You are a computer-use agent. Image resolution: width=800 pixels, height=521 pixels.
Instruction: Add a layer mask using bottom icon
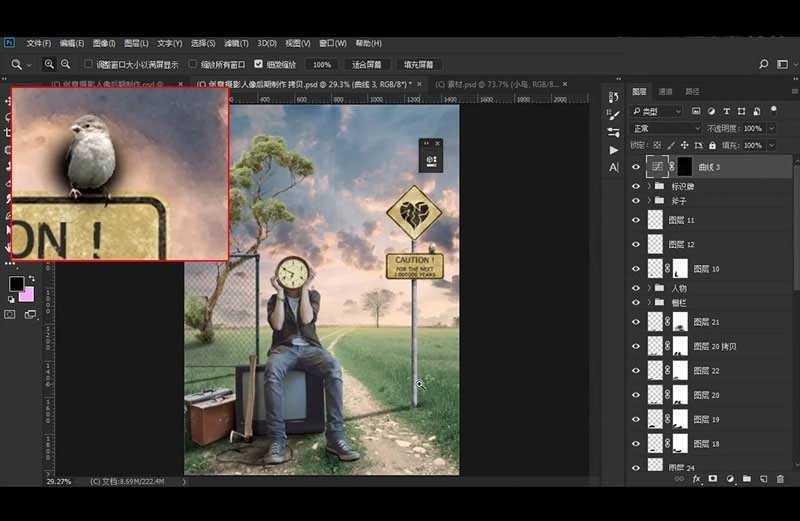pyautogui.click(x=713, y=479)
